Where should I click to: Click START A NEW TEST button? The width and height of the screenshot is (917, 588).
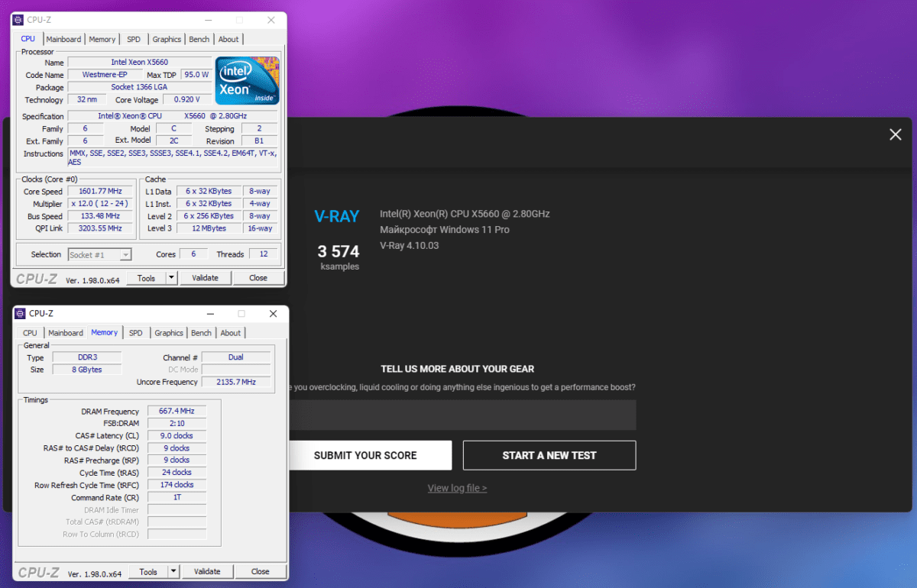pyautogui.click(x=549, y=455)
